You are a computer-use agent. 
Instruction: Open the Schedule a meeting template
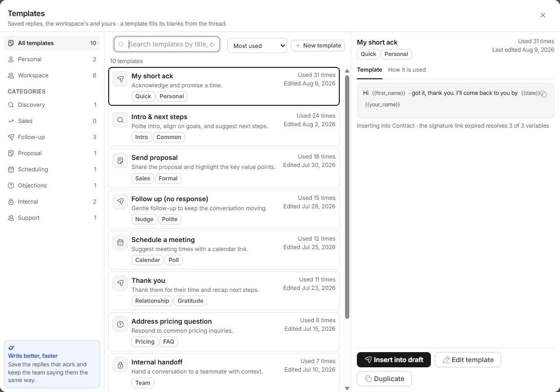point(224,250)
